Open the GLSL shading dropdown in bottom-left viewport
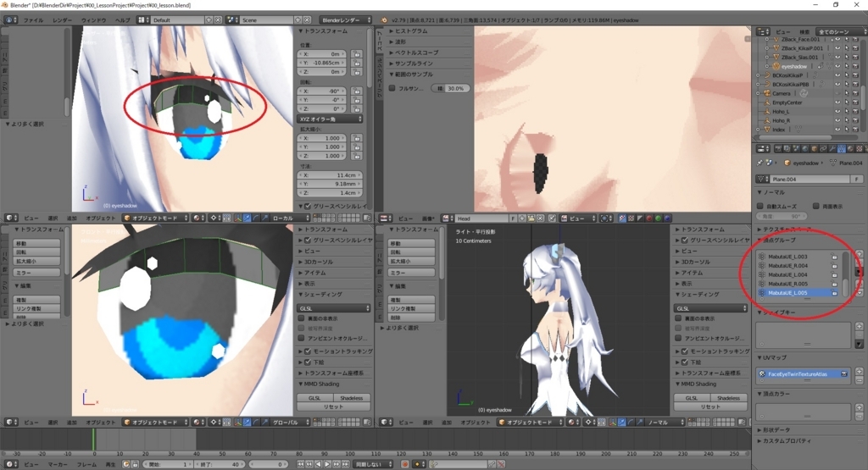Viewport: 868px width, 470px height. pyautogui.click(x=334, y=308)
